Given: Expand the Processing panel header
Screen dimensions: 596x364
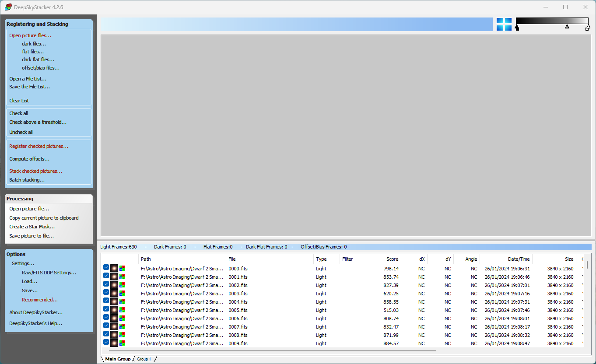Looking at the screenshot, I should tap(49, 199).
